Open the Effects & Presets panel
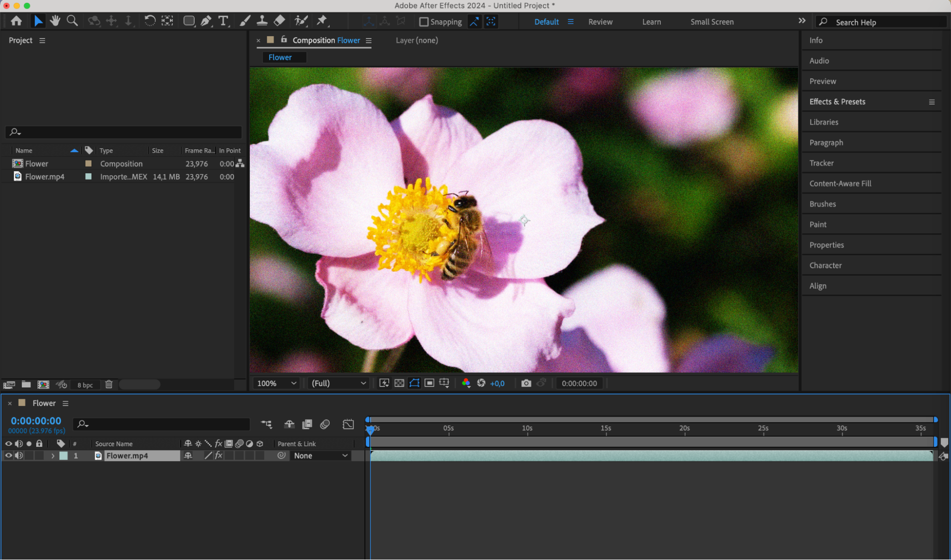Screen dimensions: 951x560 837,102
